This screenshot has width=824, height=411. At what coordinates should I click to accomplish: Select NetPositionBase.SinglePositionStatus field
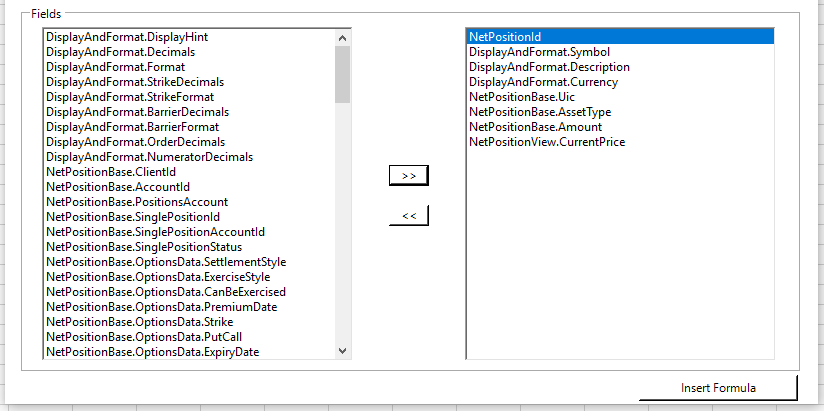[x=144, y=246]
